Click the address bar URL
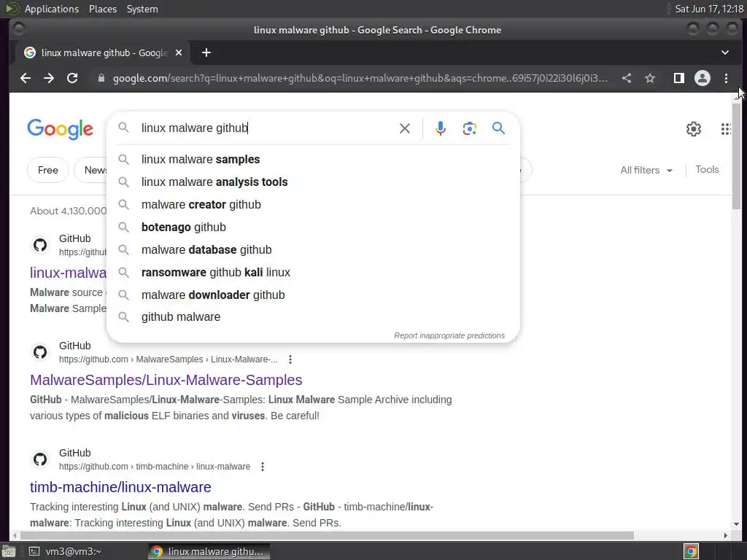Viewport: 747px width, 560px height. (x=360, y=78)
